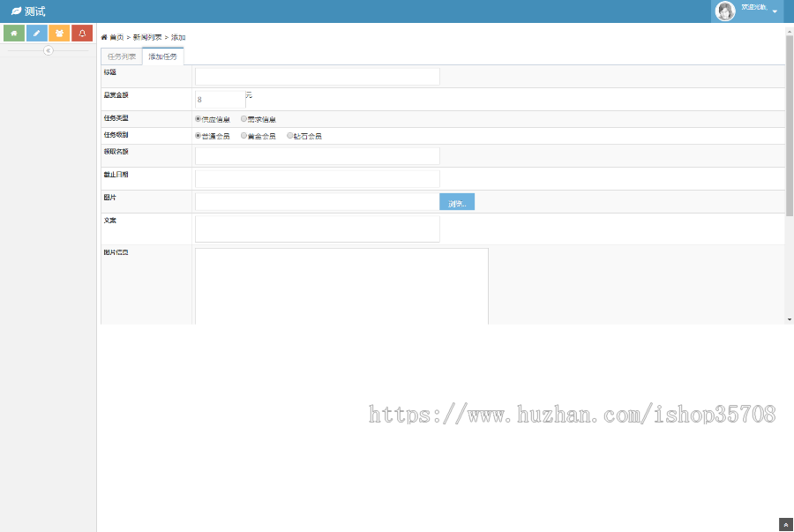The height and width of the screenshot is (532, 794).
Task: Focus the 标题 input field
Action: 318,77
